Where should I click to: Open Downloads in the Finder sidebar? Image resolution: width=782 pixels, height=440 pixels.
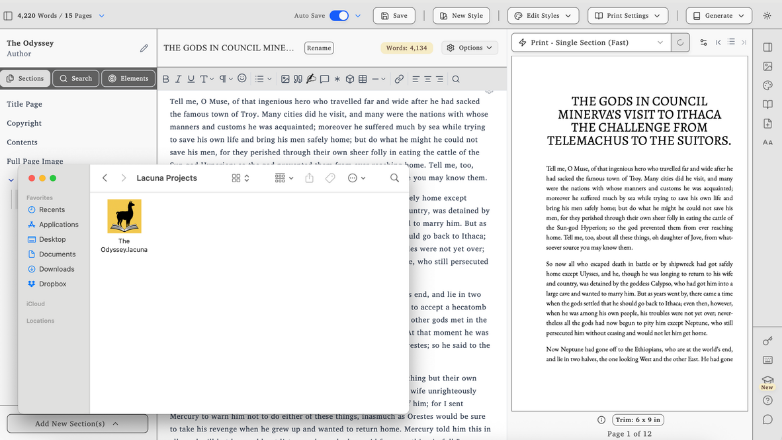[56, 269]
